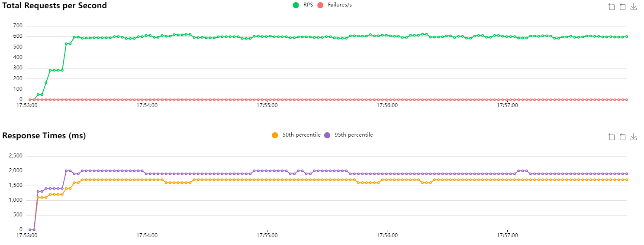644x245 pixels.
Task: Download the Response Times chart as image
Action: pyautogui.click(x=634, y=137)
